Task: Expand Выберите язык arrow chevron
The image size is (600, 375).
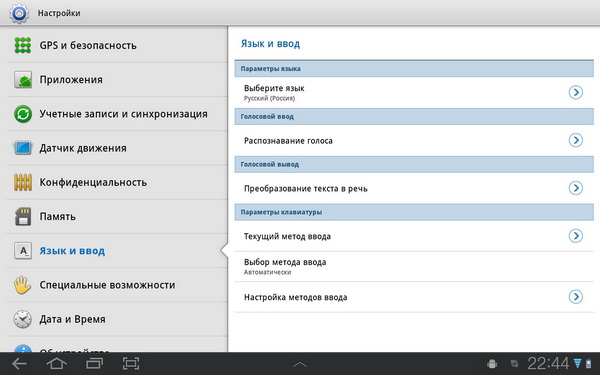Action: (576, 92)
